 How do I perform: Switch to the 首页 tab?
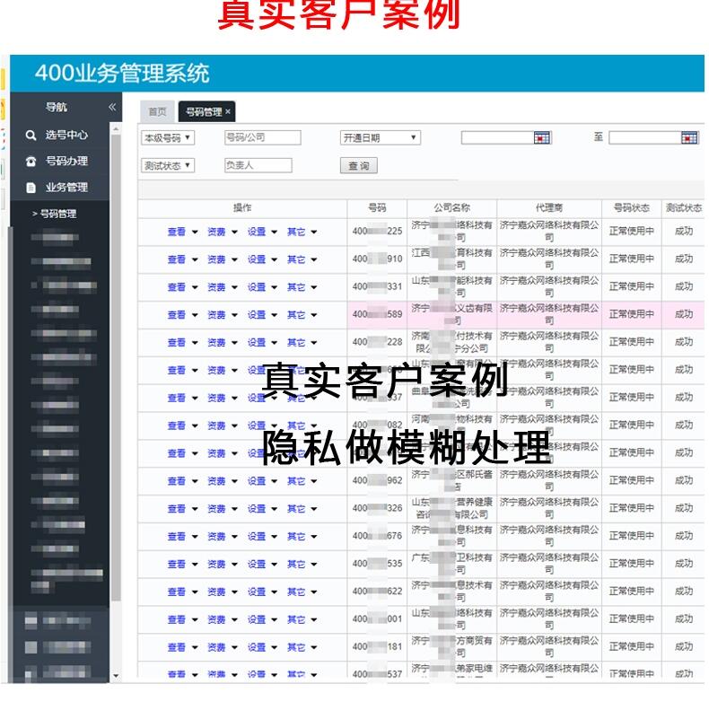[x=157, y=112]
